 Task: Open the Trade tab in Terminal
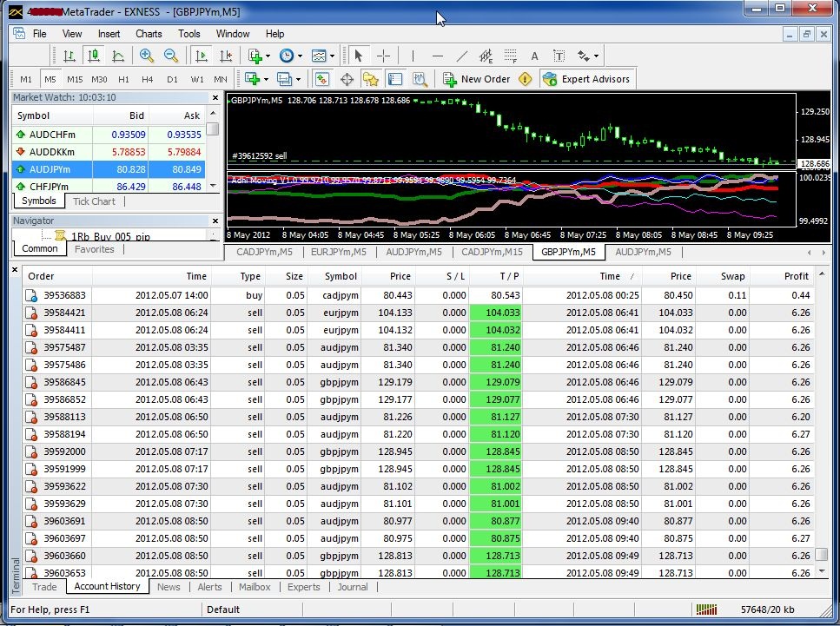pyautogui.click(x=44, y=587)
